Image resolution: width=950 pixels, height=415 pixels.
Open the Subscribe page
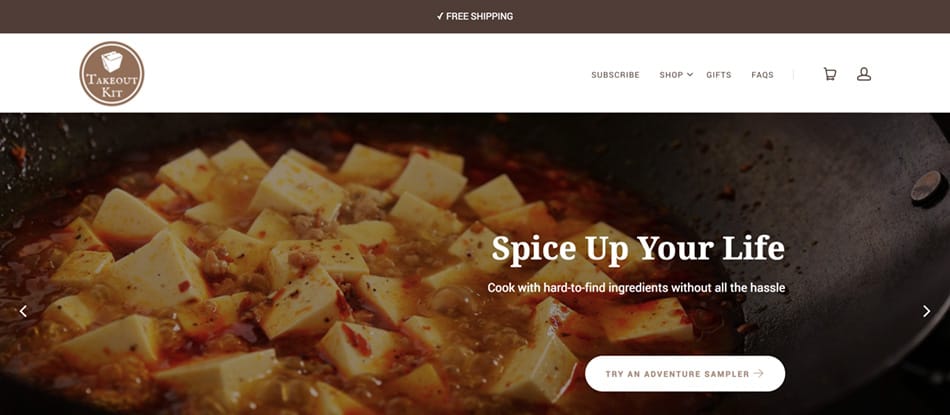615,75
